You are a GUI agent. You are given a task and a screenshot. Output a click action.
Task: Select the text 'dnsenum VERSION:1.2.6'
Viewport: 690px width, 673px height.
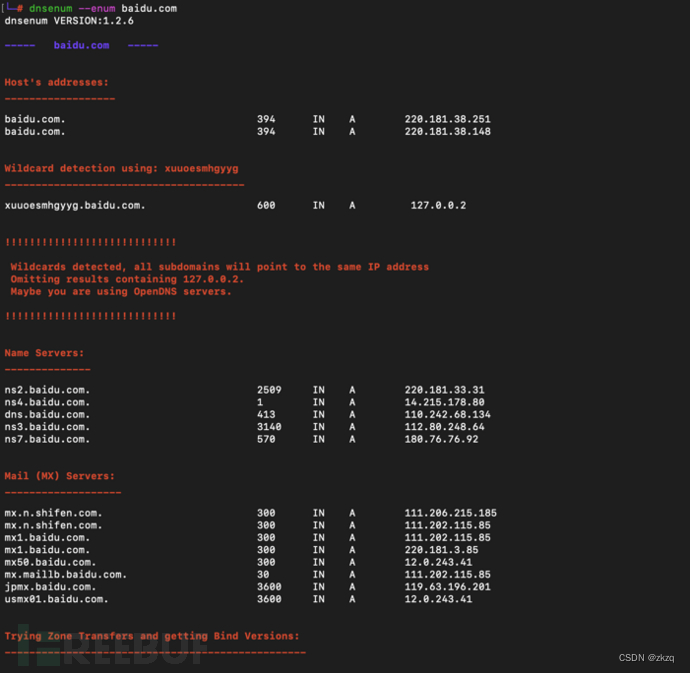click(x=69, y=21)
